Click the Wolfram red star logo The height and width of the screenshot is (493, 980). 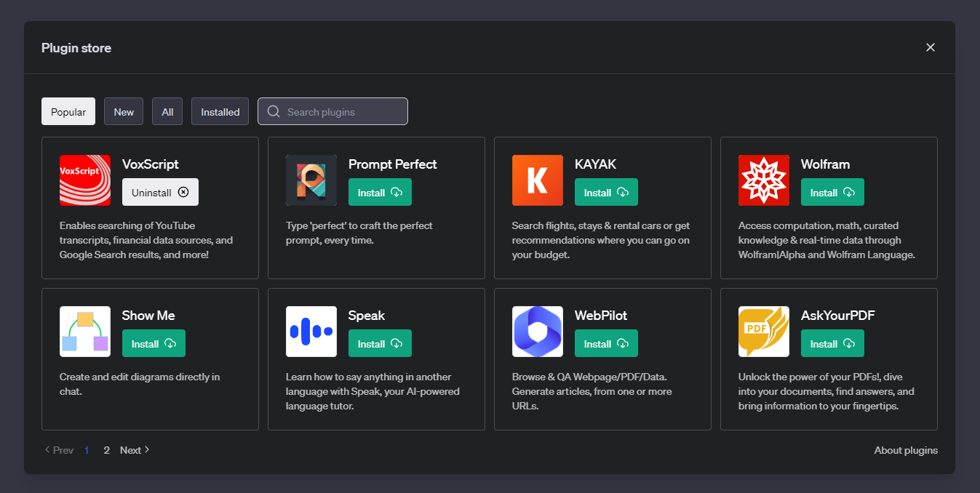[764, 180]
